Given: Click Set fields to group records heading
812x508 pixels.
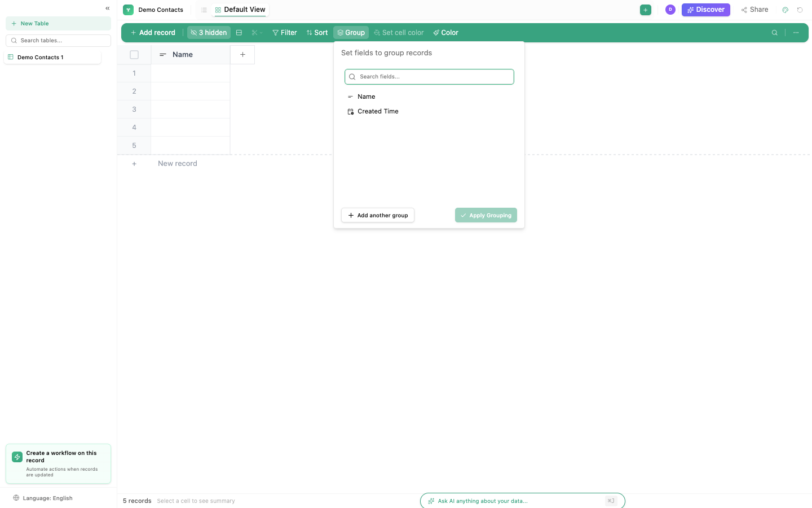Looking at the screenshot, I should point(386,52).
